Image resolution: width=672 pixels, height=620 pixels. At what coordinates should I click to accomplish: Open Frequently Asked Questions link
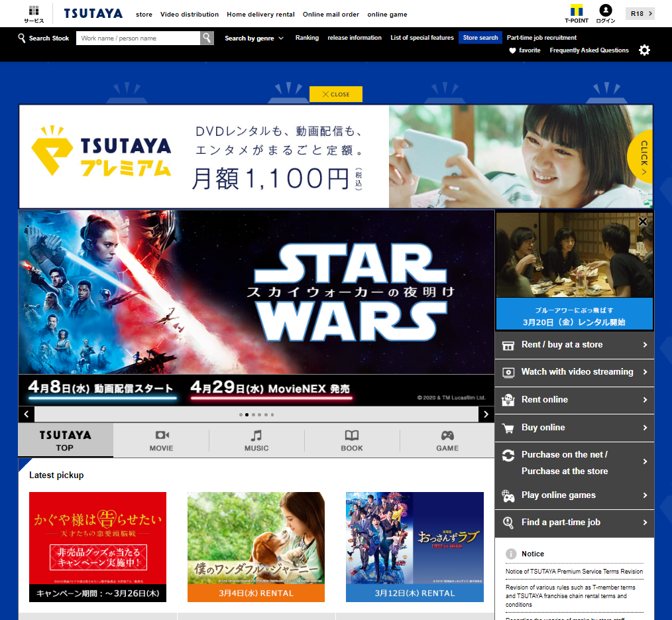(x=589, y=50)
